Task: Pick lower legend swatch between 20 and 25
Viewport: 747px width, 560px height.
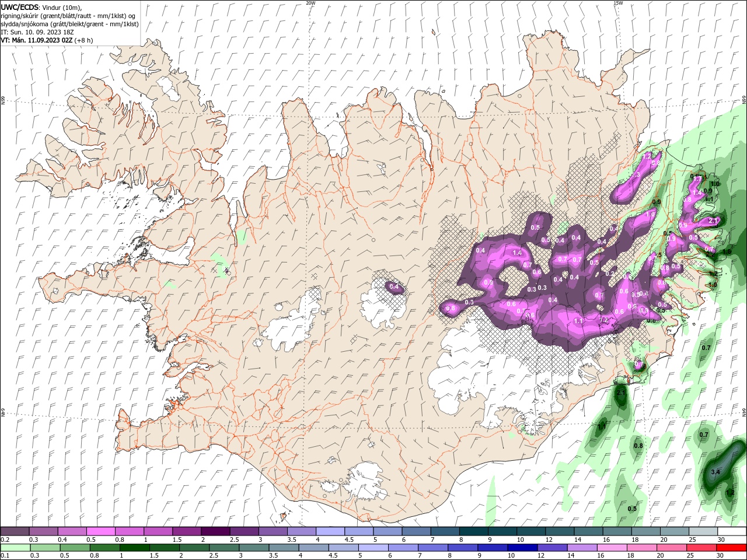Action: tap(671, 548)
